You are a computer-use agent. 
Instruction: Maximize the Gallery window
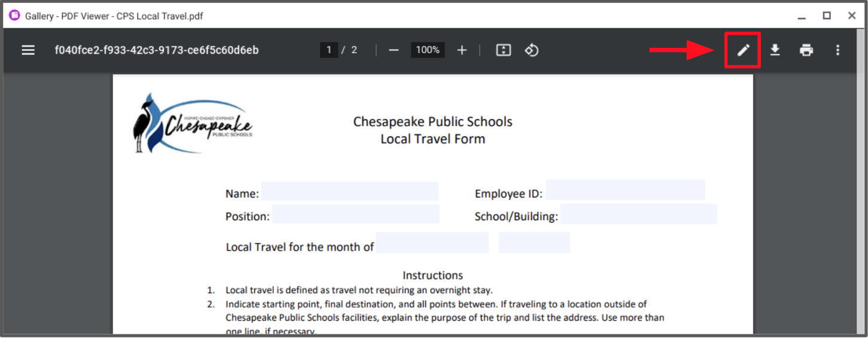[x=827, y=16]
